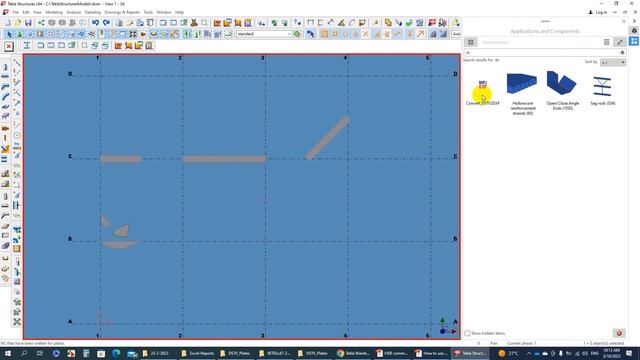
Task: Click the orange play arrow selection icon
Action: pos(143,34)
